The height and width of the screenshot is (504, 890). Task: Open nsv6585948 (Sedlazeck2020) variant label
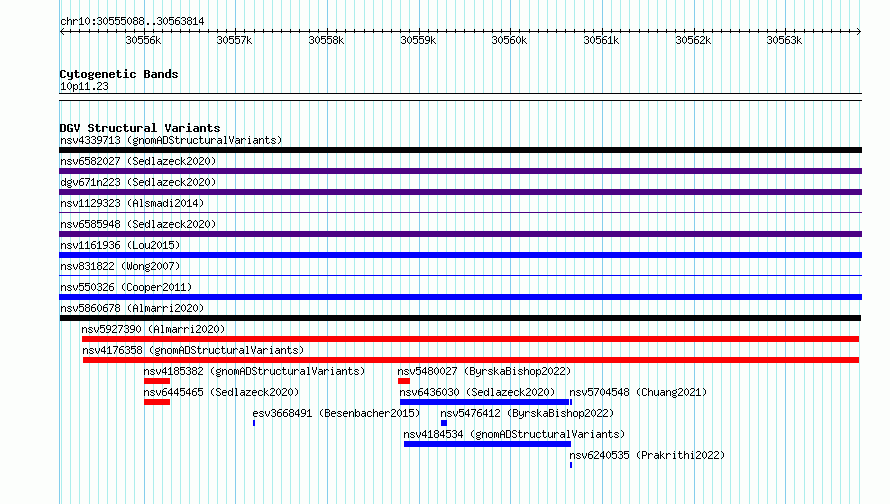tap(138, 224)
